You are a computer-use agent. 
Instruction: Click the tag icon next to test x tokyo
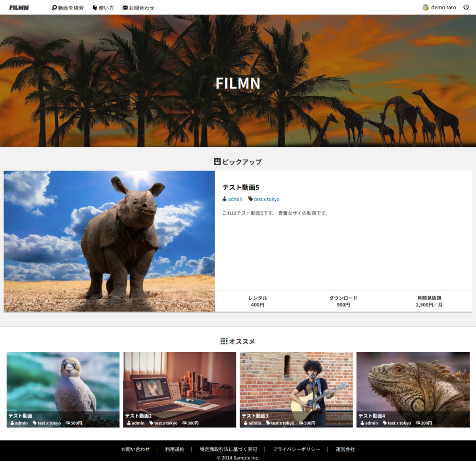click(250, 199)
